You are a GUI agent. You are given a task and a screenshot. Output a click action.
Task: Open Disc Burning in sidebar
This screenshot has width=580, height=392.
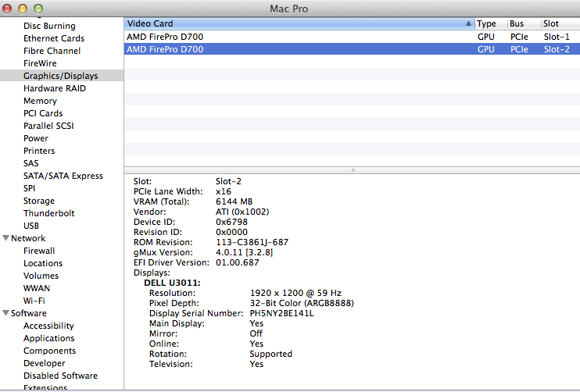(x=49, y=26)
